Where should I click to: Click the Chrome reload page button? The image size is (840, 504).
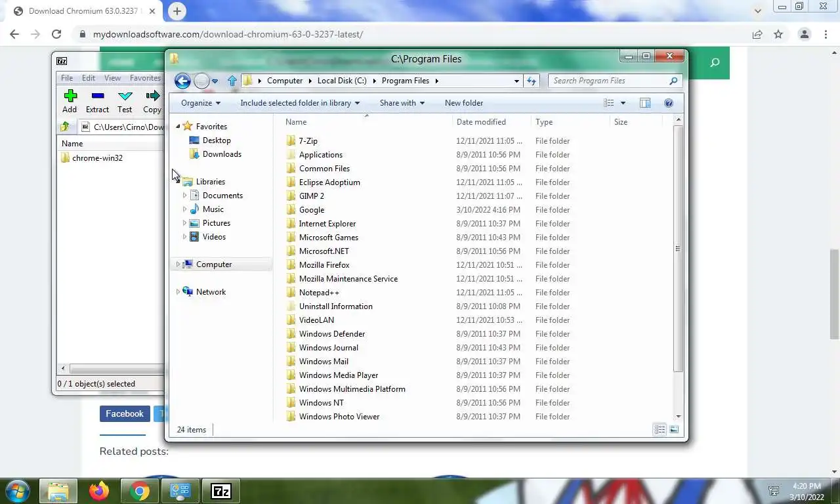click(56, 34)
